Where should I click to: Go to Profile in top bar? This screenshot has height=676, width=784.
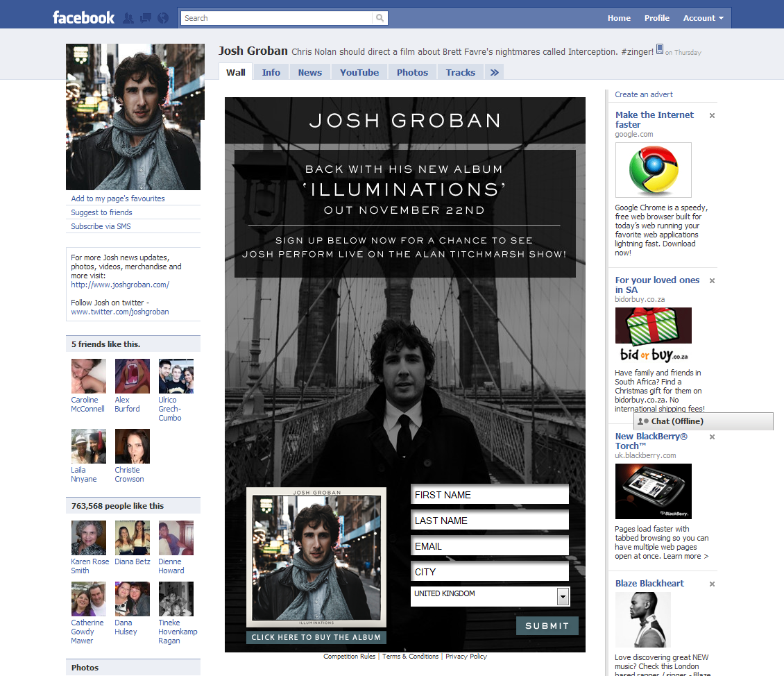(x=656, y=18)
